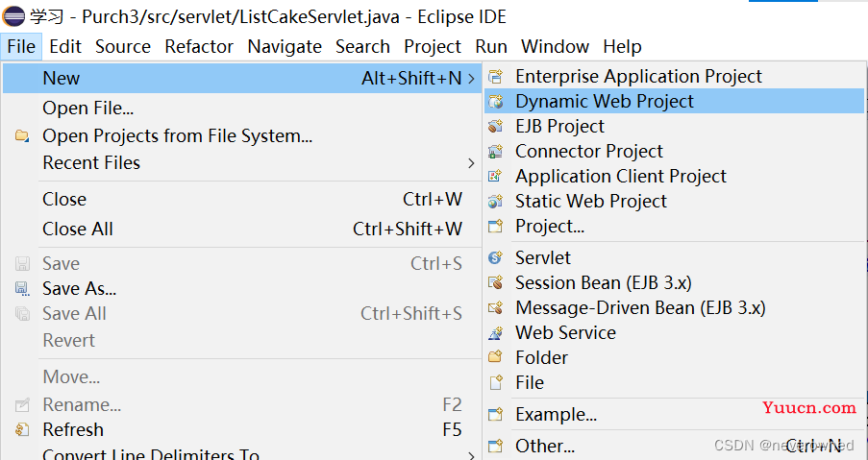Open the Refactor menu
This screenshot has width=868, height=460.
pos(199,46)
